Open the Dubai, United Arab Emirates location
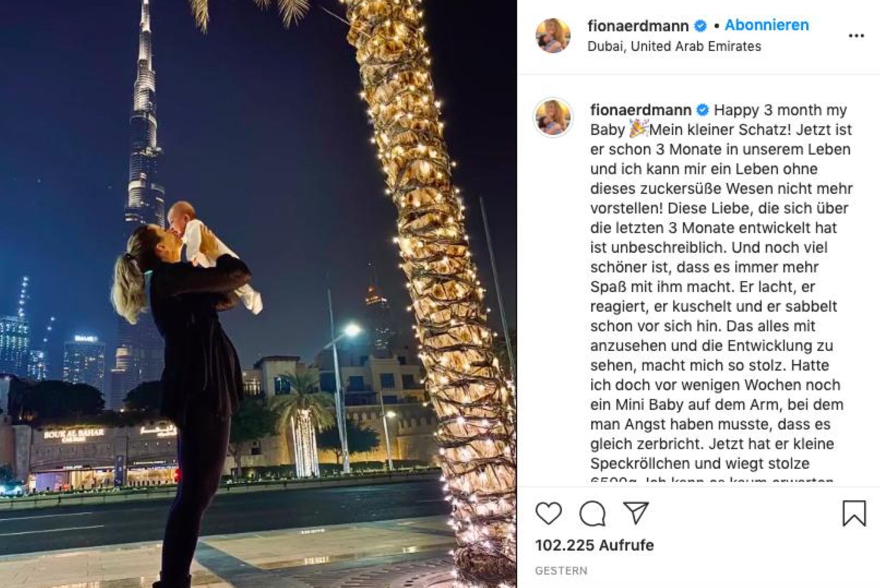 [674, 46]
